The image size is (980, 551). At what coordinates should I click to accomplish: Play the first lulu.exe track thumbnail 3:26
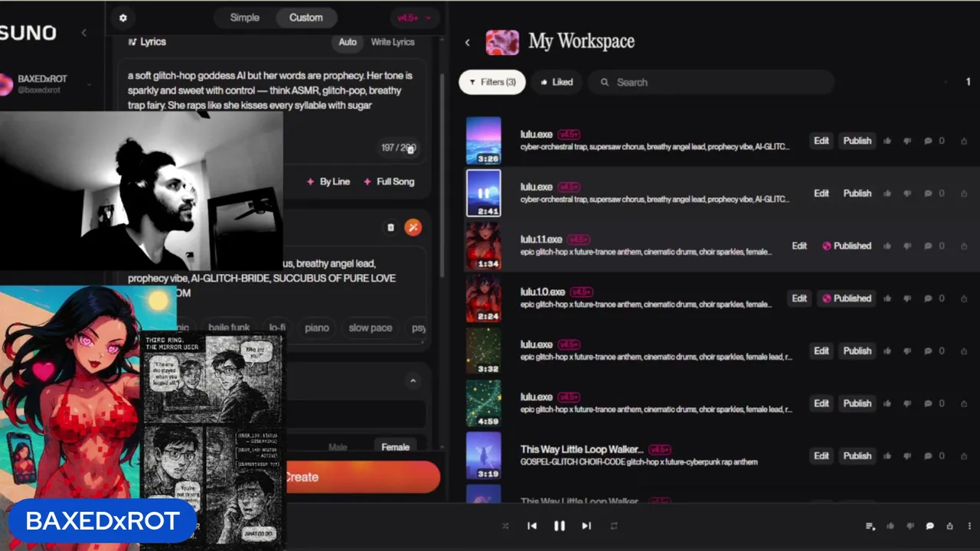pos(484,141)
